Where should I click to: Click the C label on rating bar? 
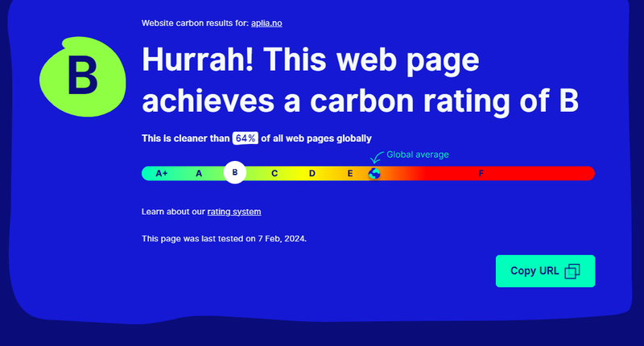[x=275, y=173]
